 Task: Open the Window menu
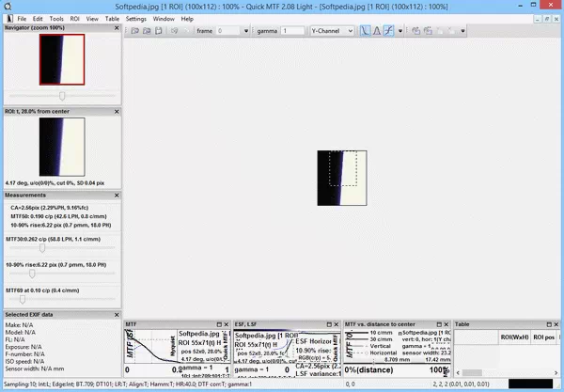(164, 19)
